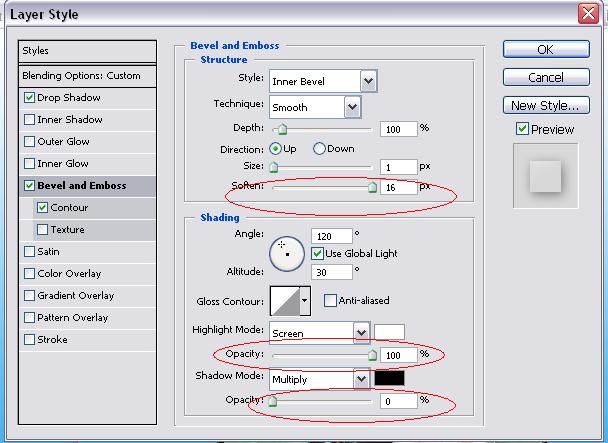
Task: Select the Up direction radio button
Action: (275, 149)
